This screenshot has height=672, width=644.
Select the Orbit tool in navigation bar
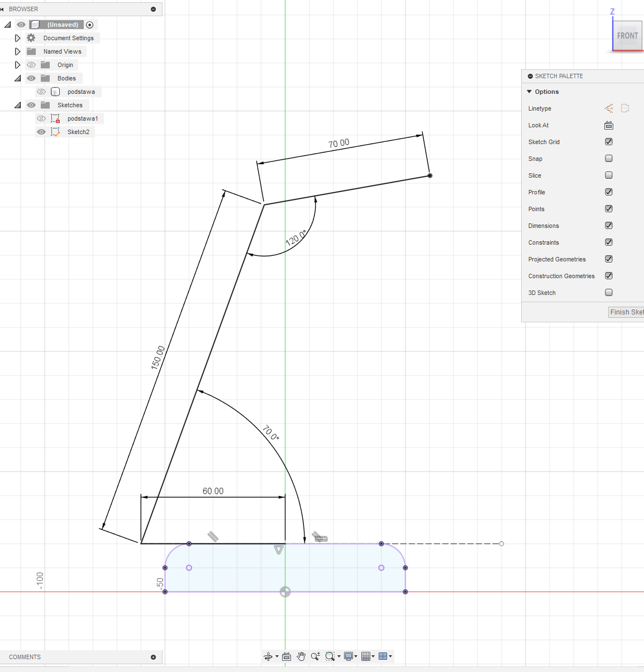pyautogui.click(x=268, y=656)
